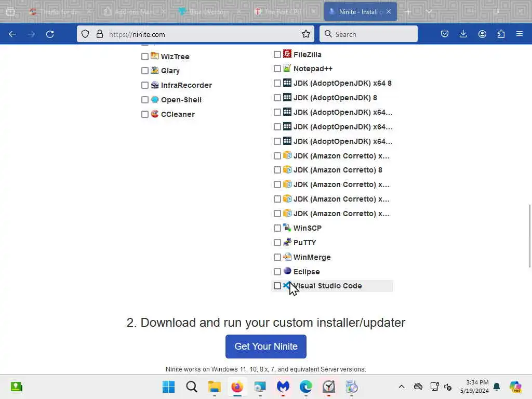Close the Ninite - Install tab
Image resolution: width=532 pixels, height=399 pixels.
[389, 12]
